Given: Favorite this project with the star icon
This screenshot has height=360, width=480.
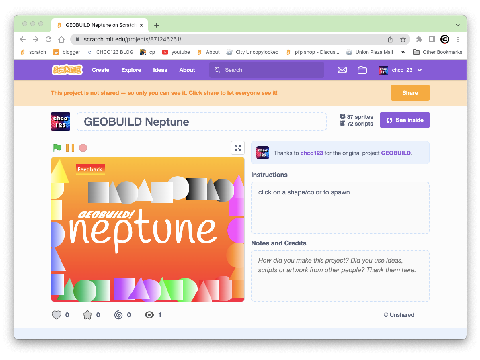Looking at the screenshot, I should (x=87, y=315).
